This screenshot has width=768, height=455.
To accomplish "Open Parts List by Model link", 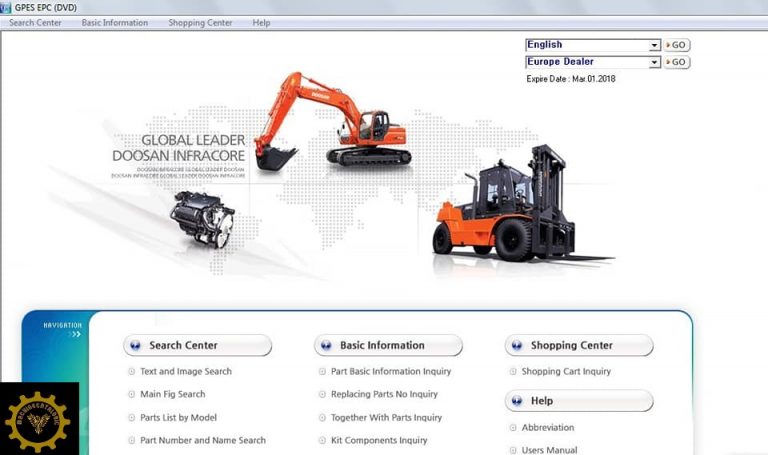I will [x=178, y=417].
